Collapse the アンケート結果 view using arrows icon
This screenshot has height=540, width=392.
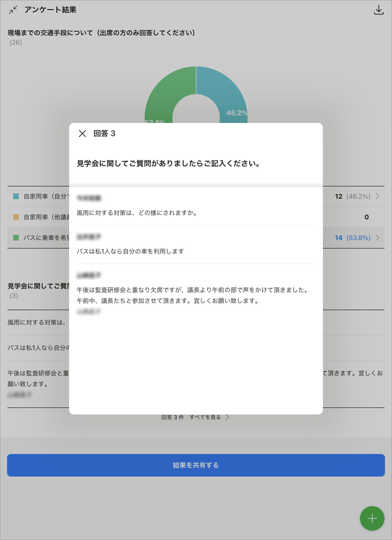(x=13, y=10)
